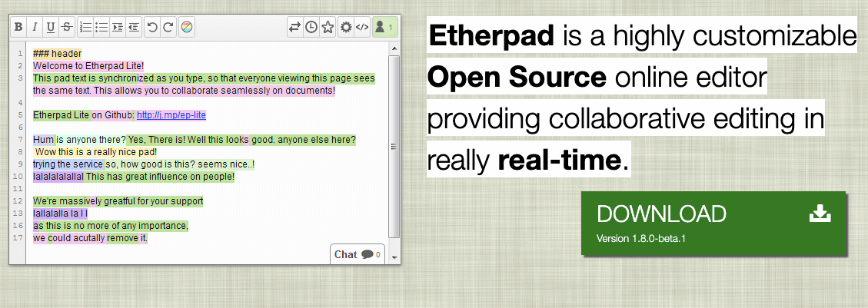The width and height of the screenshot is (868, 308).
Task: Outdent the current line
Action: (x=134, y=27)
